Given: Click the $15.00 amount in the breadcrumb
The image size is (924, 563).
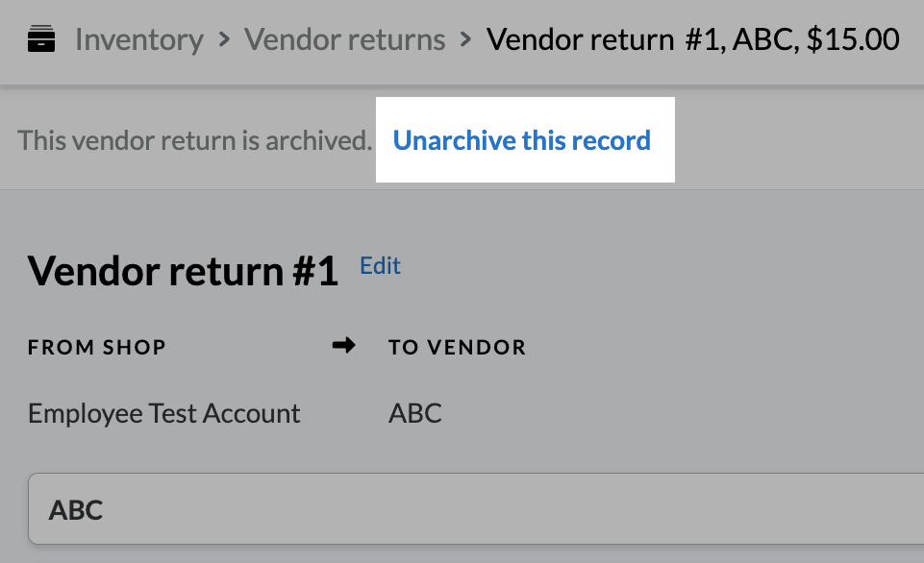Looking at the screenshot, I should 853,40.
